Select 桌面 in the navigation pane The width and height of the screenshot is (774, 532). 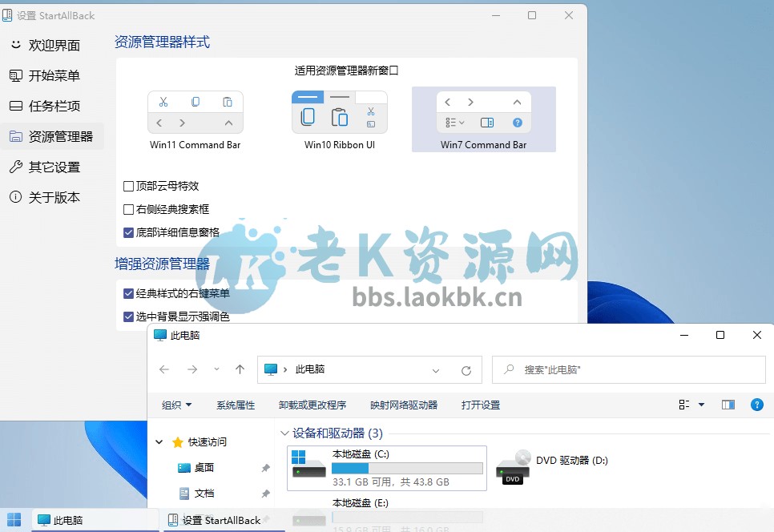pyautogui.click(x=204, y=468)
